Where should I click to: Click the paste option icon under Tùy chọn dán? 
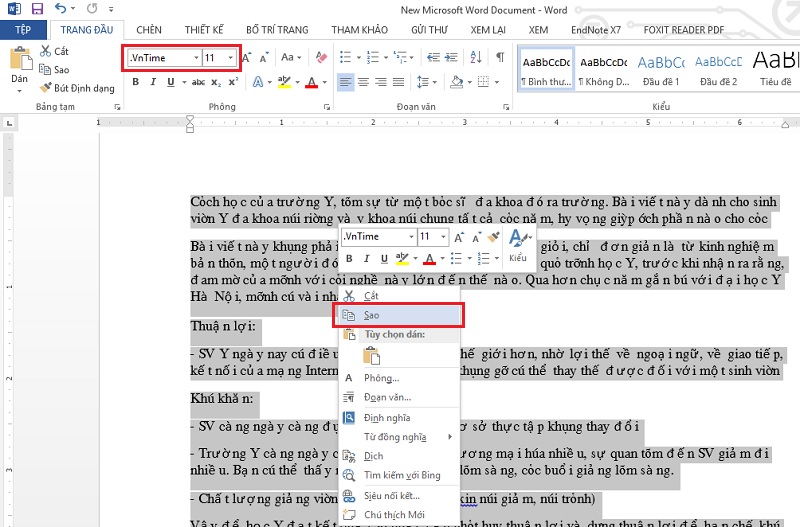click(371, 356)
